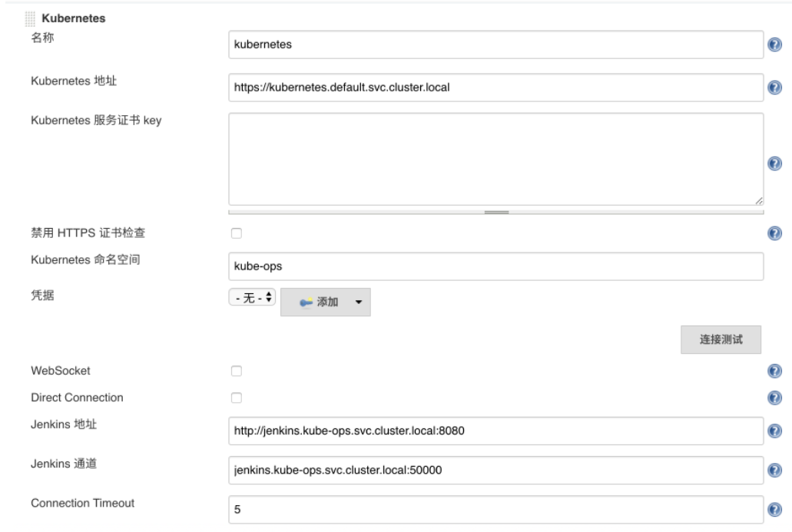Open help for 禁用 HTTPS 证书检查
This screenshot has height=532, width=792.
click(774, 233)
